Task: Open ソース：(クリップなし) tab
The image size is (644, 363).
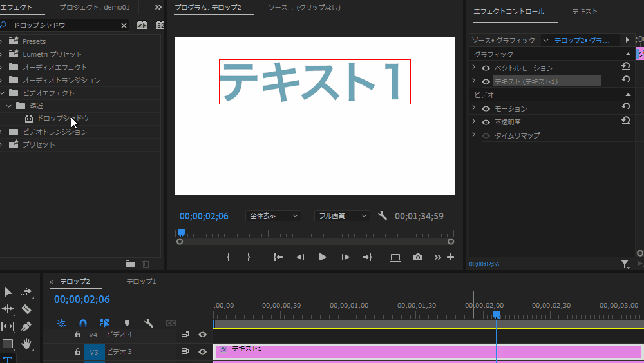Action: coord(305,7)
